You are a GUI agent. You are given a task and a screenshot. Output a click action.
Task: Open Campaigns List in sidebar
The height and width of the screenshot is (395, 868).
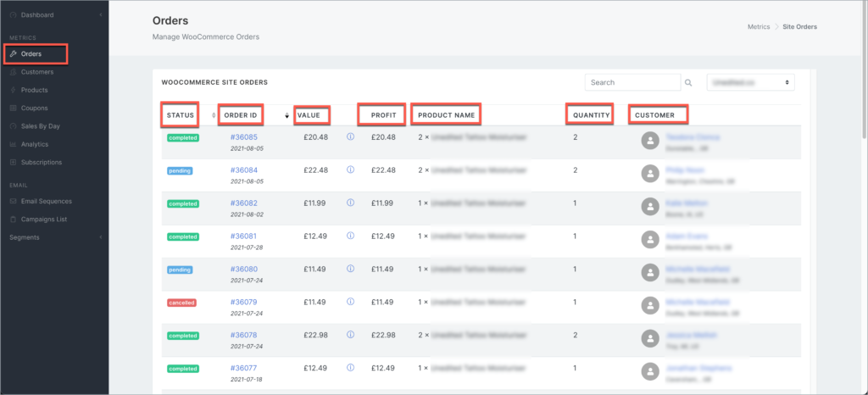44,220
